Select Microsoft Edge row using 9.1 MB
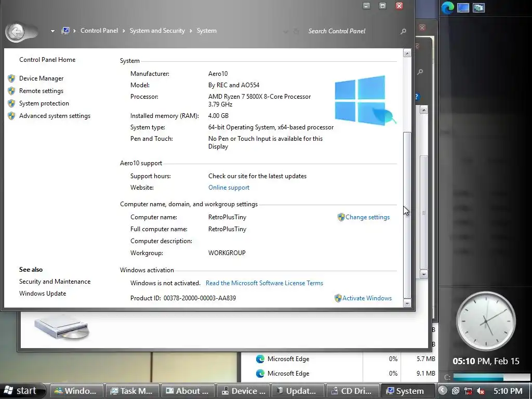 tap(339, 374)
